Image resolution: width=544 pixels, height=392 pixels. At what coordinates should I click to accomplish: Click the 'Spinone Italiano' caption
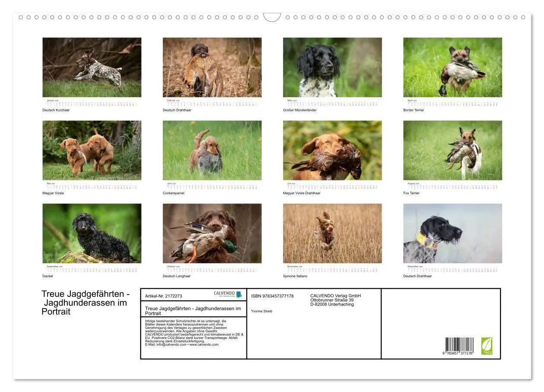295,276
